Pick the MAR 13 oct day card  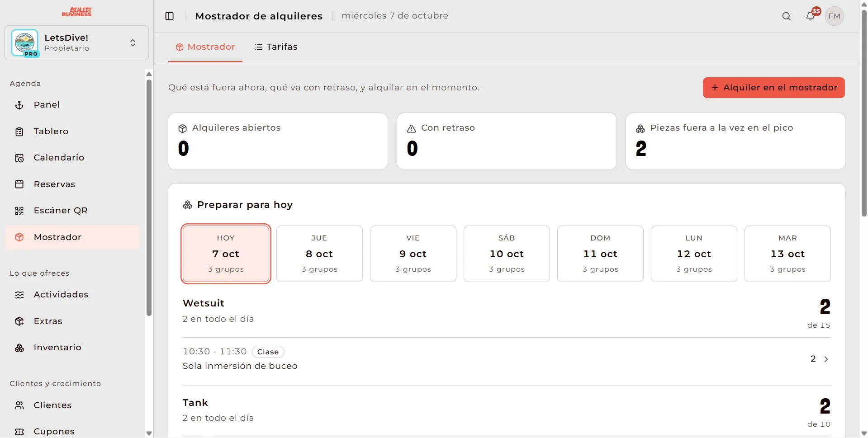pos(787,254)
